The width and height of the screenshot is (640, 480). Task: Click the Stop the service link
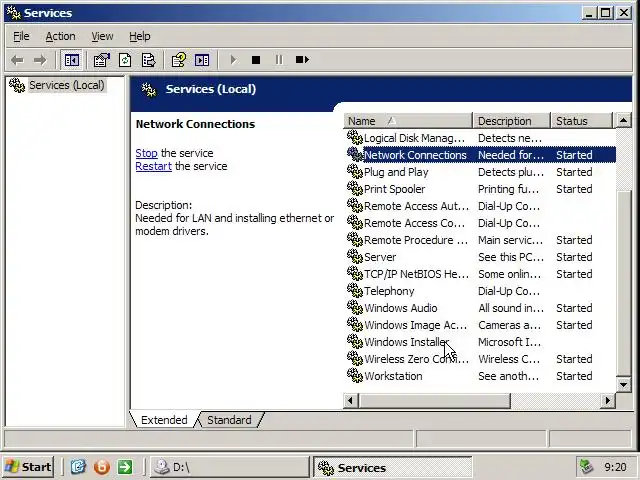pyautogui.click(x=147, y=153)
